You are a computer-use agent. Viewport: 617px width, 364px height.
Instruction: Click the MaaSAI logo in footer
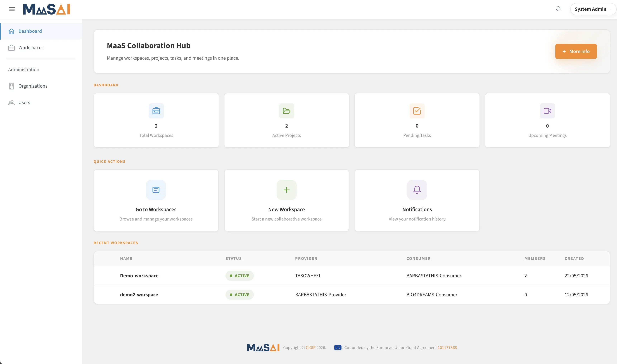[263, 348]
